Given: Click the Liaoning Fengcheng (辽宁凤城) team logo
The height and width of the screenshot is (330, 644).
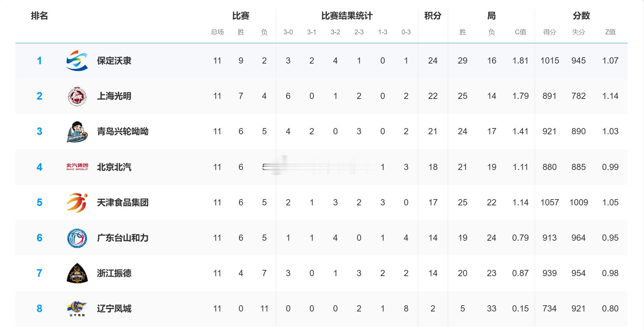Looking at the screenshot, I should [x=77, y=309].
